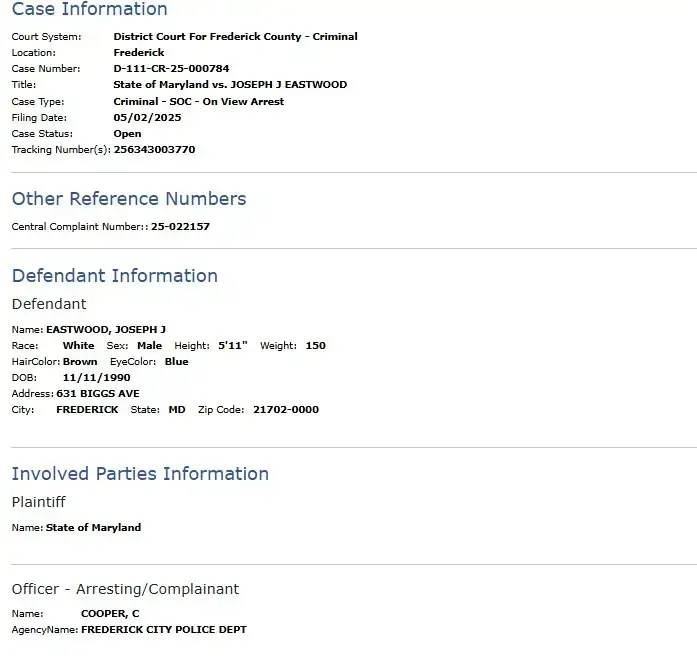Select weight value 150
This screenshot has width=697, height=656.
click(316, 345)
